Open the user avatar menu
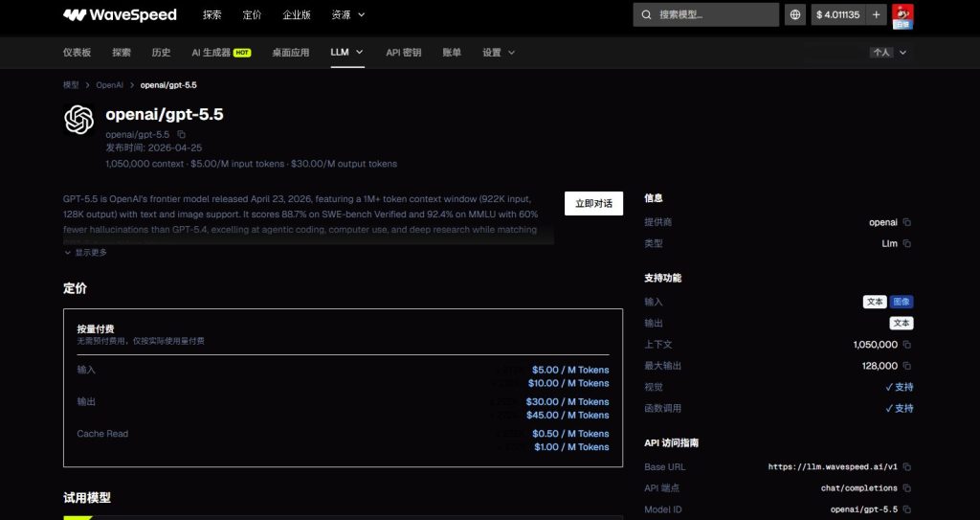This screenshot has width=980, height=520. (x=902, y=15)
